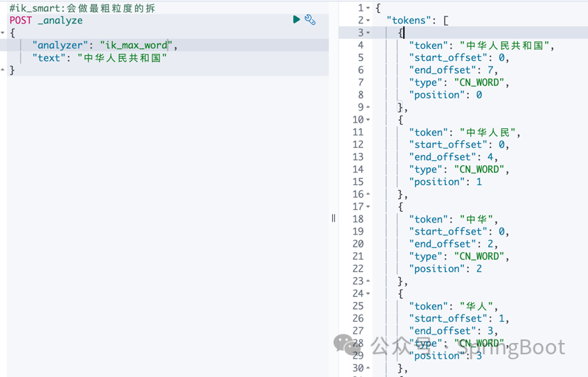Click "position": 1 on line 15

[x=446, y=182]
